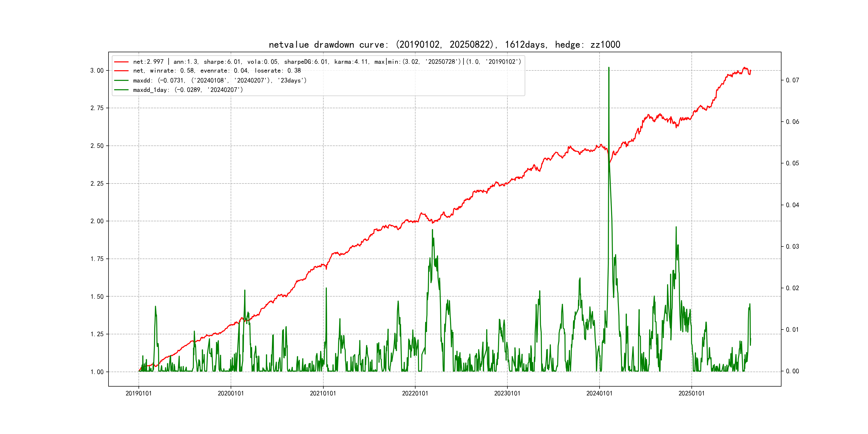Click the 20240101 x-axis label
Image resolution: width=868 pixels, height=434 pixels.
[x=599, y=394]
